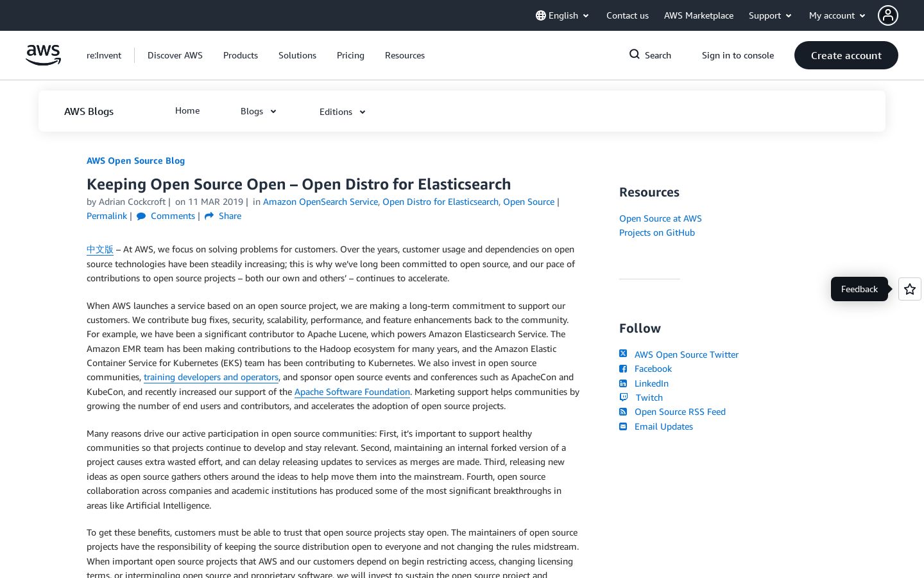The height and width of the screenshot is (578, 924).
Task: Click the date 11 MAR 2019
Action: coord(216,202)
